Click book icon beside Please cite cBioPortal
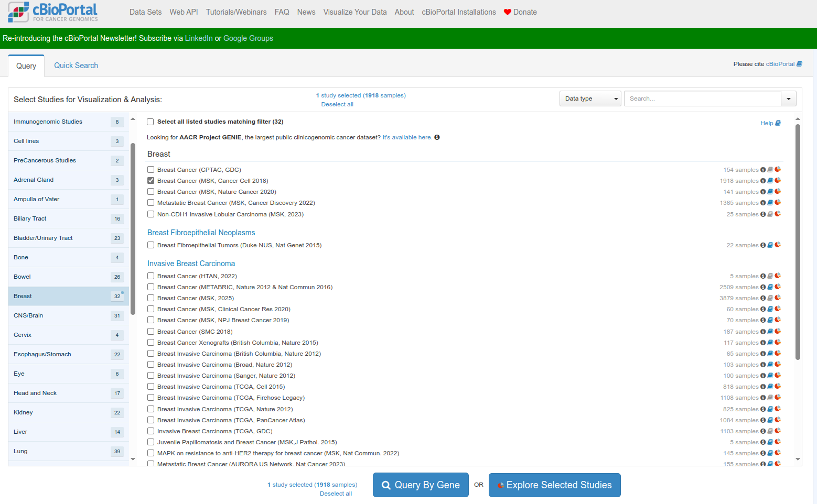The height and width of the screenshot is (504, 817). click(x=800, y=64)
